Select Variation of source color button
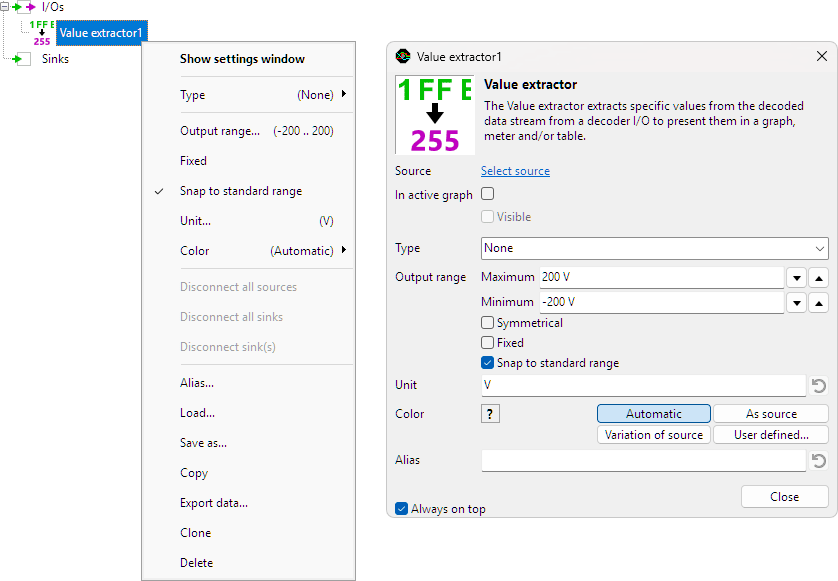Screen dimensions: 838x581 654,435
